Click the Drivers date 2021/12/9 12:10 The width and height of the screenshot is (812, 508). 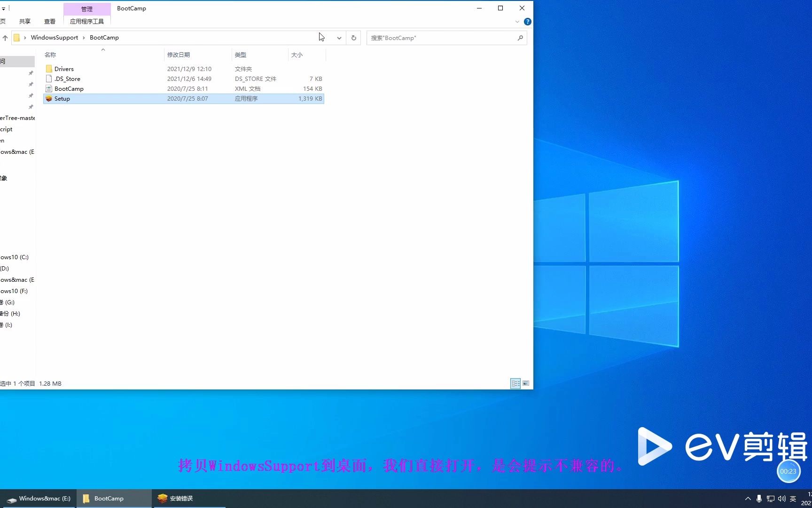point(189,69)
